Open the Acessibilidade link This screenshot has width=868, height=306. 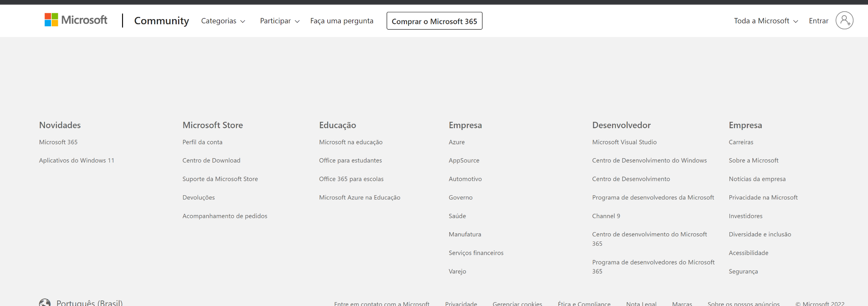[x=748, y=253]
